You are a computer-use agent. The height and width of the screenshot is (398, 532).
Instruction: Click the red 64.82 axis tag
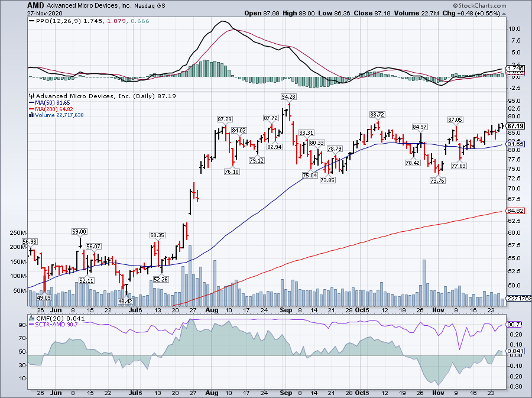(x=515, y=211)
